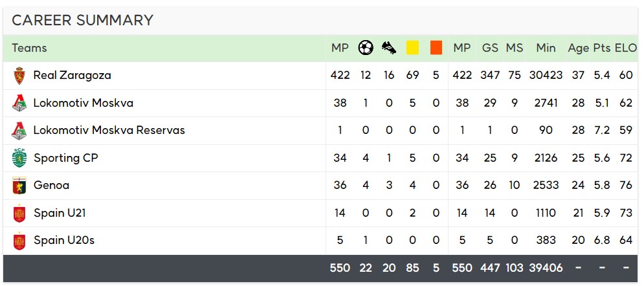Select the Spain U21 team name

(60, 213)
